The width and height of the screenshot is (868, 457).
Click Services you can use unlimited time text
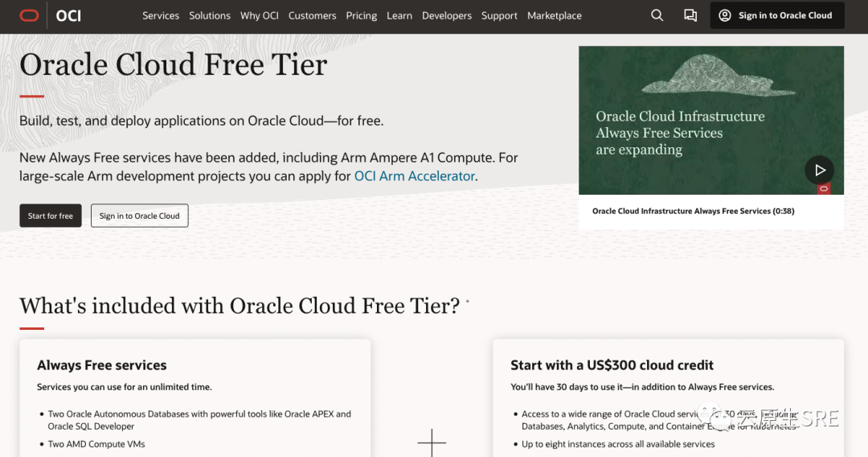point(125,387)
